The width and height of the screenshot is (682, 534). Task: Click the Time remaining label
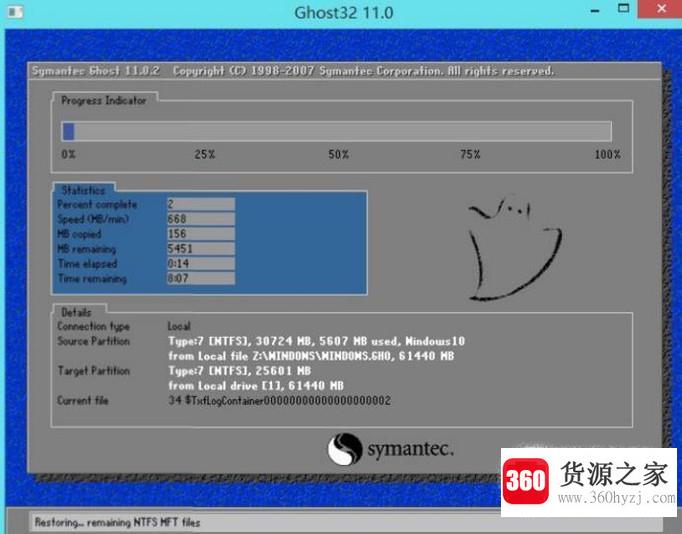tap(92, 279)
